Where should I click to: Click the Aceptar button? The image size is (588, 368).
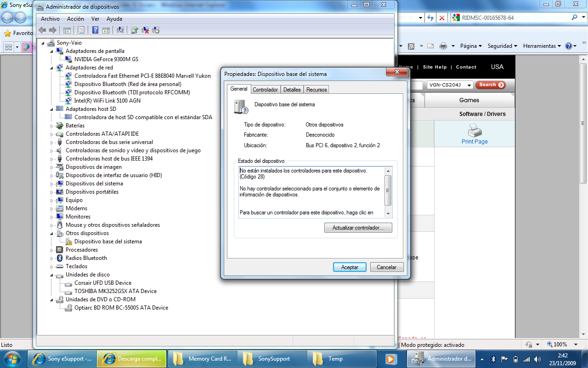[350, 267]
